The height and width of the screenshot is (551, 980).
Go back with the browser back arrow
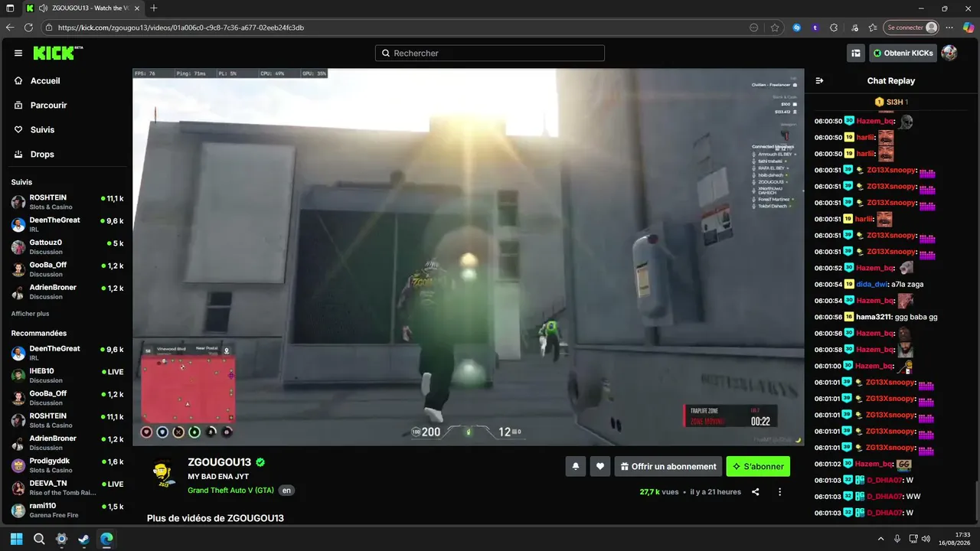[x=10, y=28]
